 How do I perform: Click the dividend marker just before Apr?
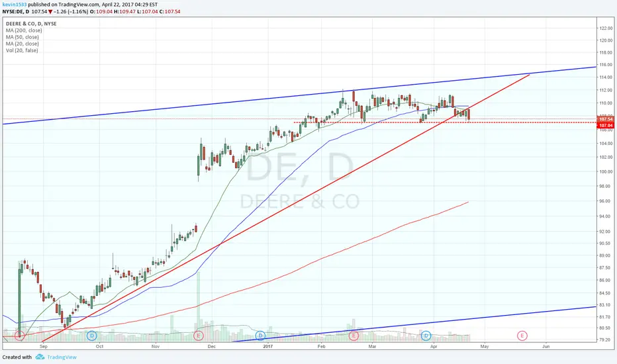pos(426,336)
